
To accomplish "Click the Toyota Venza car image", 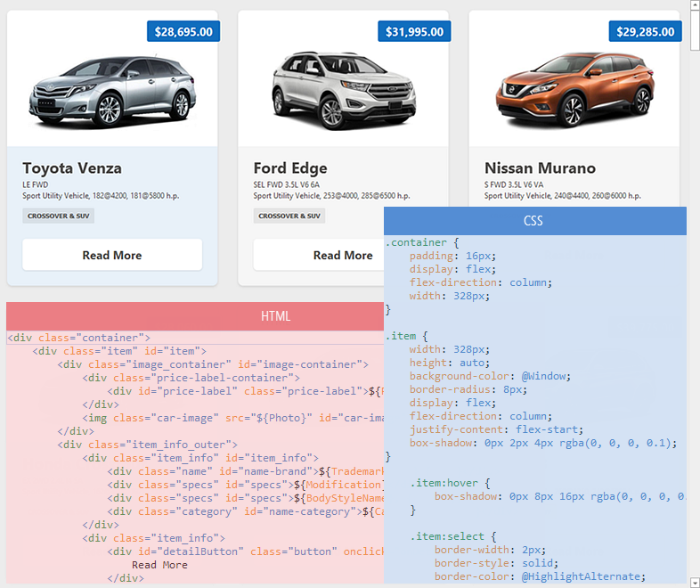I will 112,91.
